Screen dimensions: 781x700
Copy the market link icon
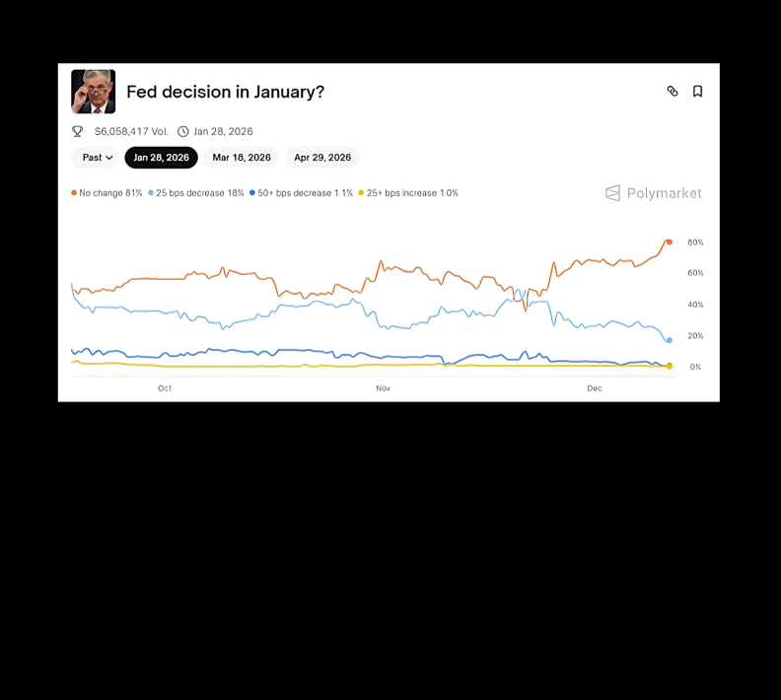pos(673,92)
